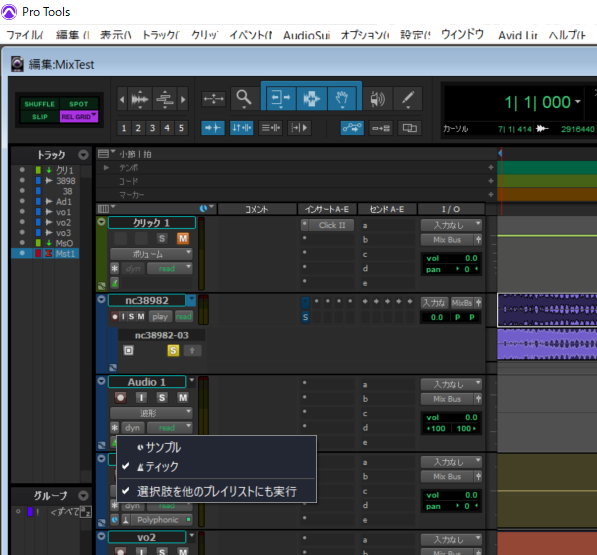
Task: Select the Grabber hand tool
Action: pos(342,99)
